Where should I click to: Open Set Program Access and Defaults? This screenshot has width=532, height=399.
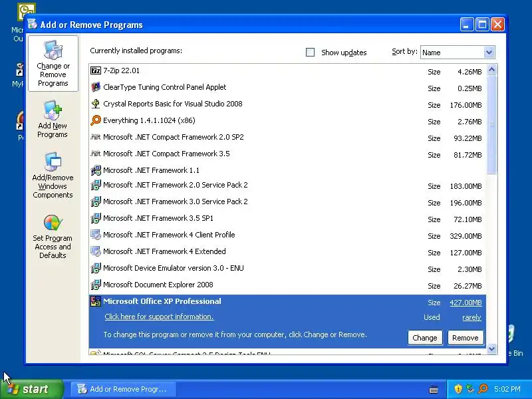[53, 237]
